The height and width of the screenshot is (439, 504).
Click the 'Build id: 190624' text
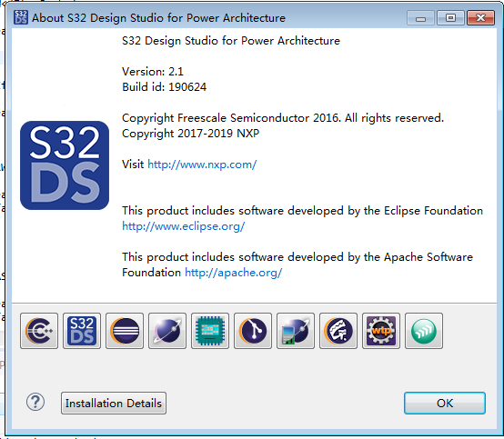point(165,87)
